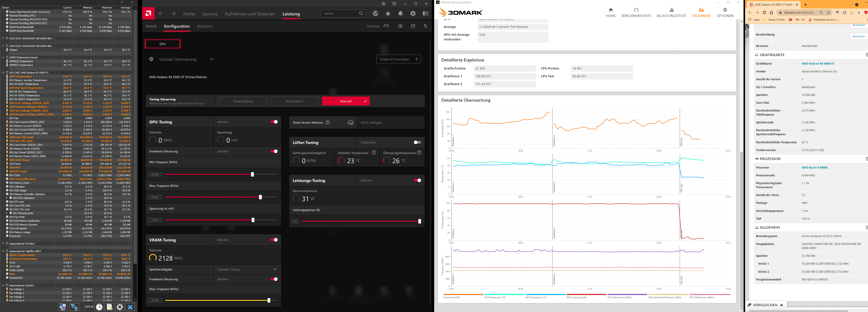Click the import profile icon in AMD tuning
The image size is (868, 312).
tap(400, 26)
